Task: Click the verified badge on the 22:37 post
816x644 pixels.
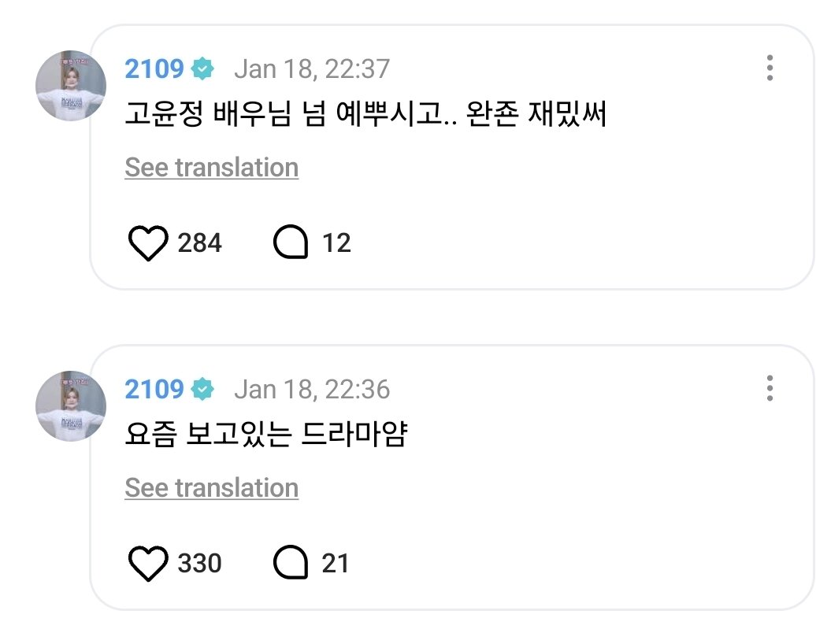Action: point(203,69)
